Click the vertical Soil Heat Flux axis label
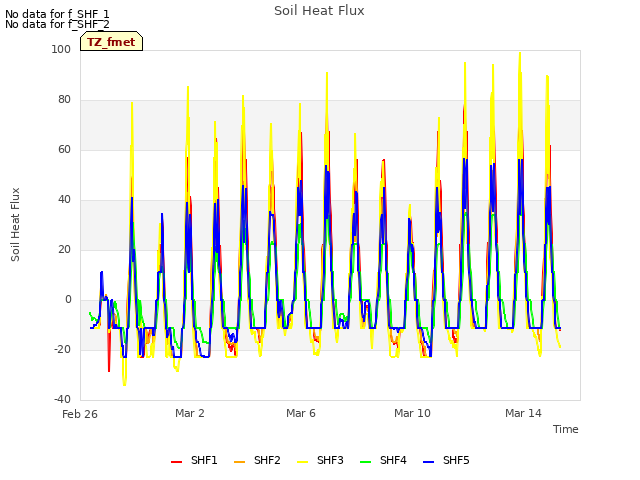This screenshot has width=640, height=480. click(x=15, y=224)
